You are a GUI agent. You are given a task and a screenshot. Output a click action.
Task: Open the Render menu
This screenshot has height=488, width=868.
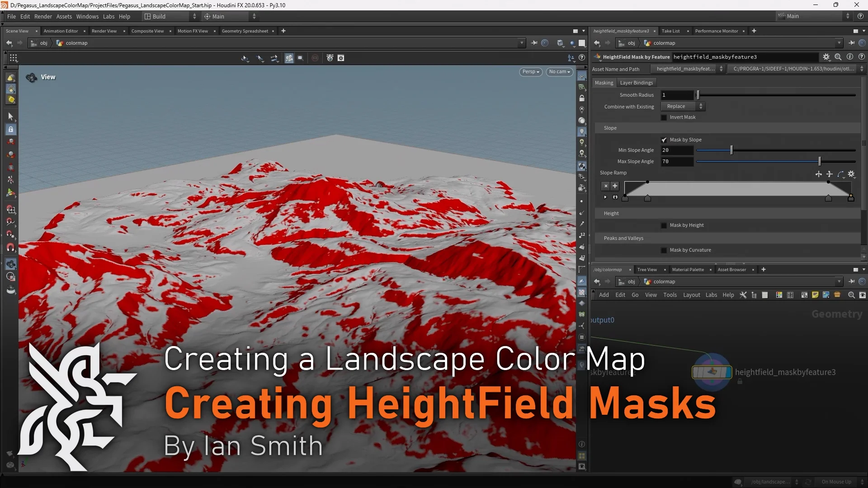point(43,16)
